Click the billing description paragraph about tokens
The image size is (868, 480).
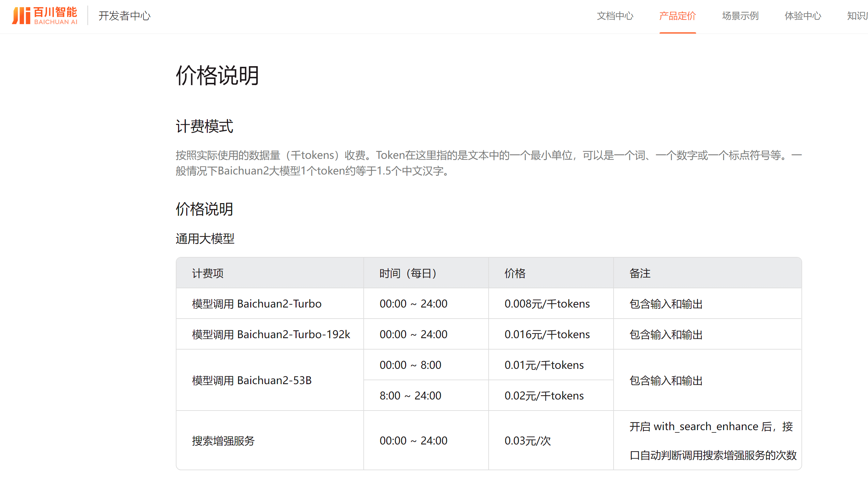point(489,163)
